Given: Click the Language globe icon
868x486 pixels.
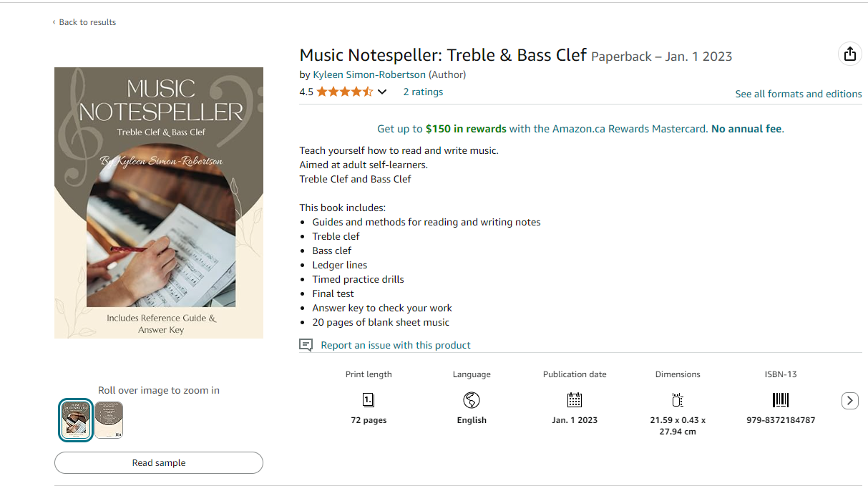Looking at the screenshot, I should 472,400.
